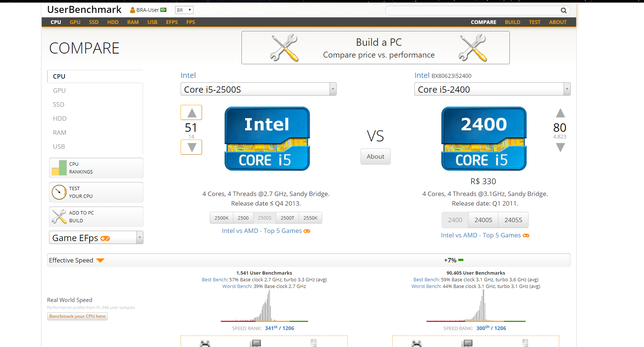Open the EFPS tab in top navigation
This screenshot has width=644, height=347.
coord(172,22)
